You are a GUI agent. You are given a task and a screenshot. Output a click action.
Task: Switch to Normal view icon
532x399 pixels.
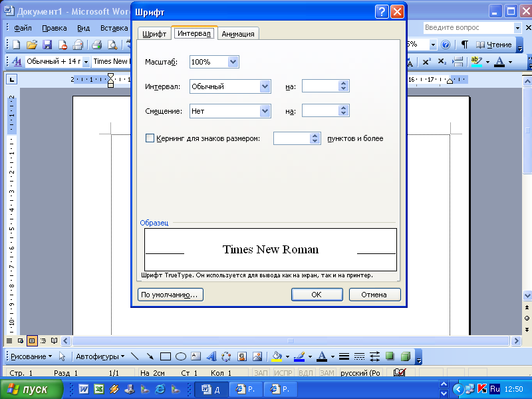(9, 340)
